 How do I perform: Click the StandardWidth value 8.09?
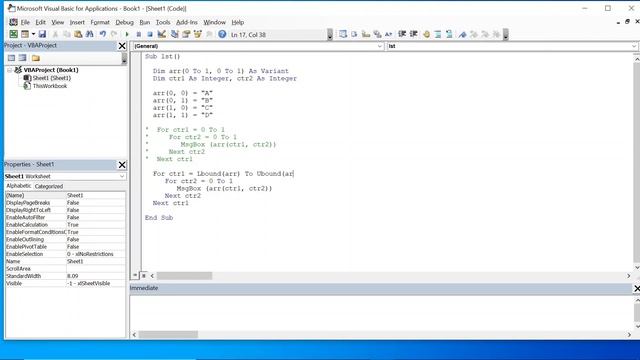pyautogui.click(x=96, y=276)
